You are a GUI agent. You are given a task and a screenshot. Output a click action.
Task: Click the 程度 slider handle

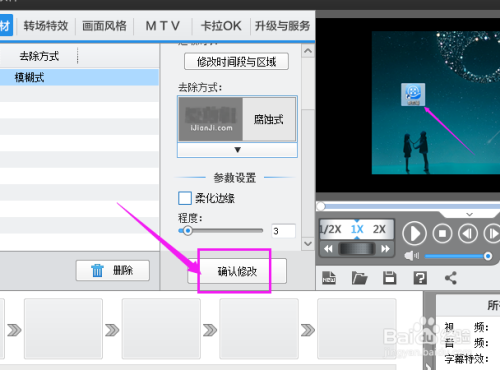(188, 231)
